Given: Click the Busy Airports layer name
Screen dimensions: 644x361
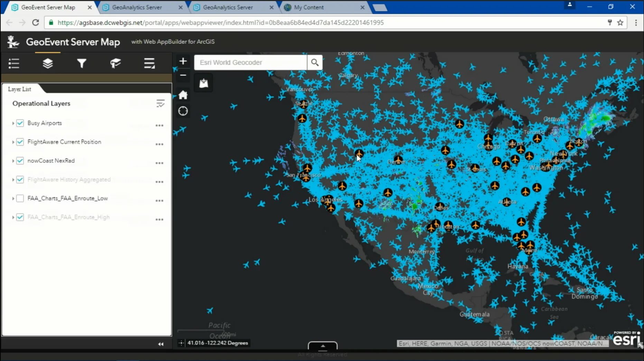Looking at the screenshot, I should (x=45, y=123).
